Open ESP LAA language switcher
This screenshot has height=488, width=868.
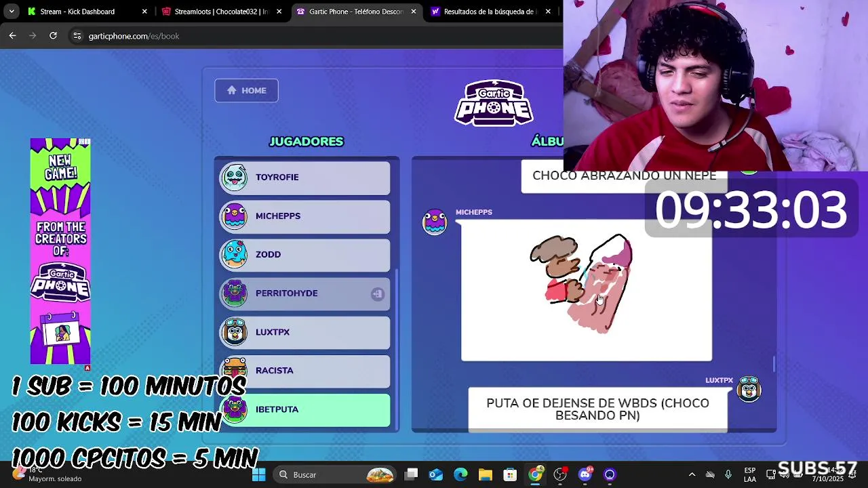(x=750, y=474)
